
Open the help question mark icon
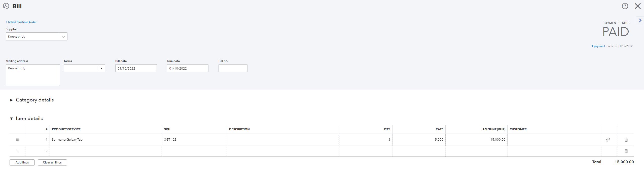(x=625, y=6)
